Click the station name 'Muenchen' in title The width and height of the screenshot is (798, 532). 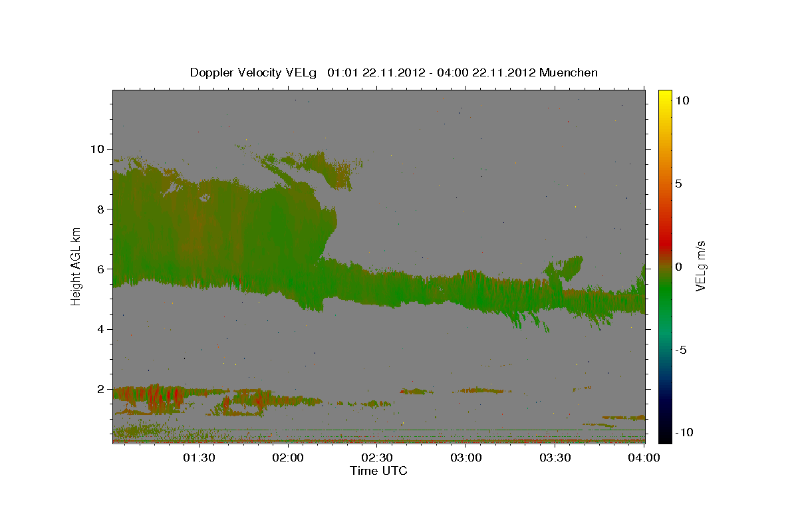coord(569,72)
